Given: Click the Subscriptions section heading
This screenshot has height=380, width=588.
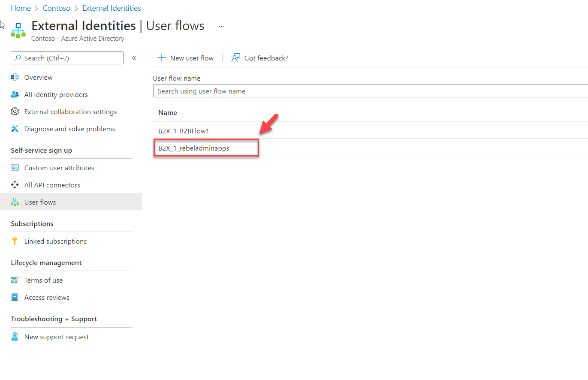Looking at the screenshot, I should pyautogui.click(x=32, y=223).
